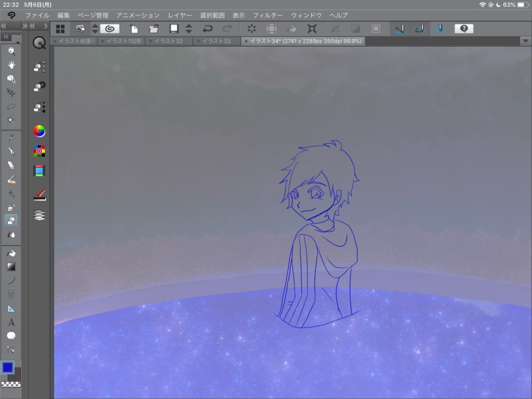532x399 pixels.
Task: Select the Move layer tool
Action: [11, 92]
